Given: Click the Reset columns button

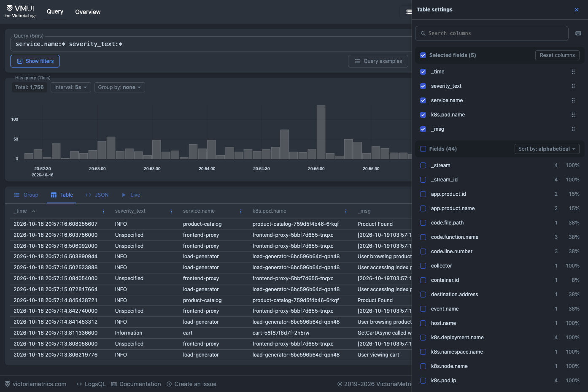Looking at the screenshot, I should [557, 55].
